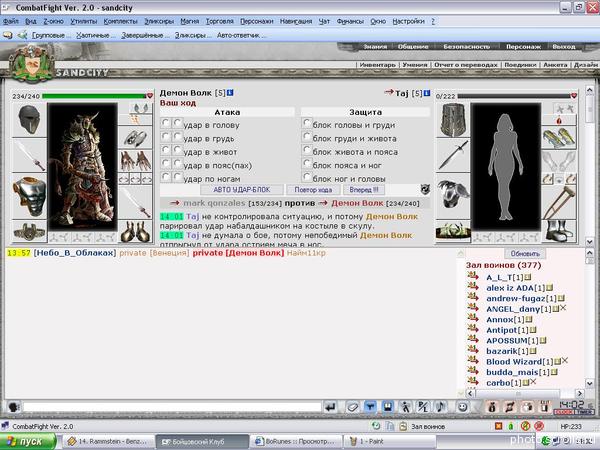The image size is (600, 450).
Task: Click the Вперед !!! button
Action: coord(364,190)
